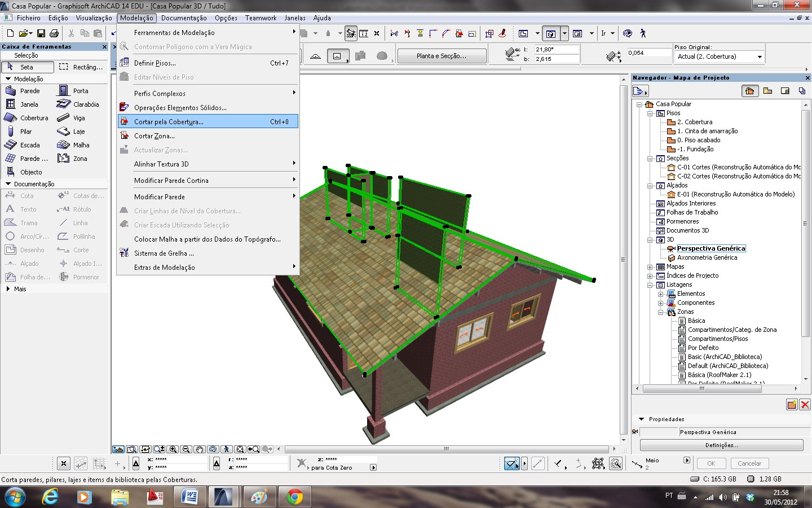
Task: Click the OK button in bottom bar
Action: pyautogui.click(x=711, y=463)
